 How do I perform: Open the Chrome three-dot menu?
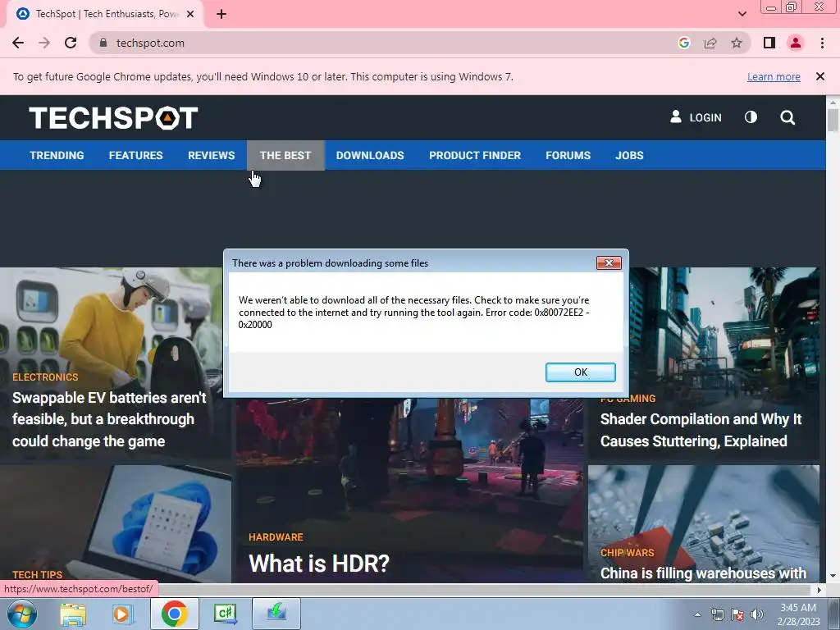pyautogui.click(x=822, y=43)
